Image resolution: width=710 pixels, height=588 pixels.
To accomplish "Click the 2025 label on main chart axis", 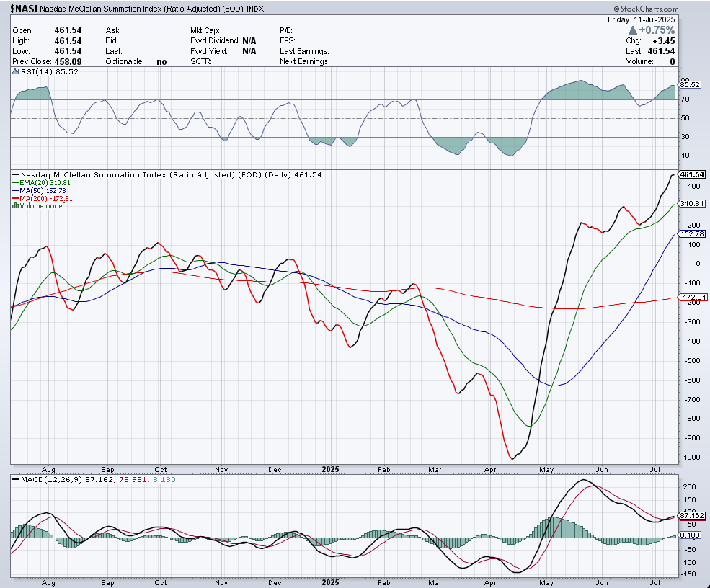I will 331,469.
